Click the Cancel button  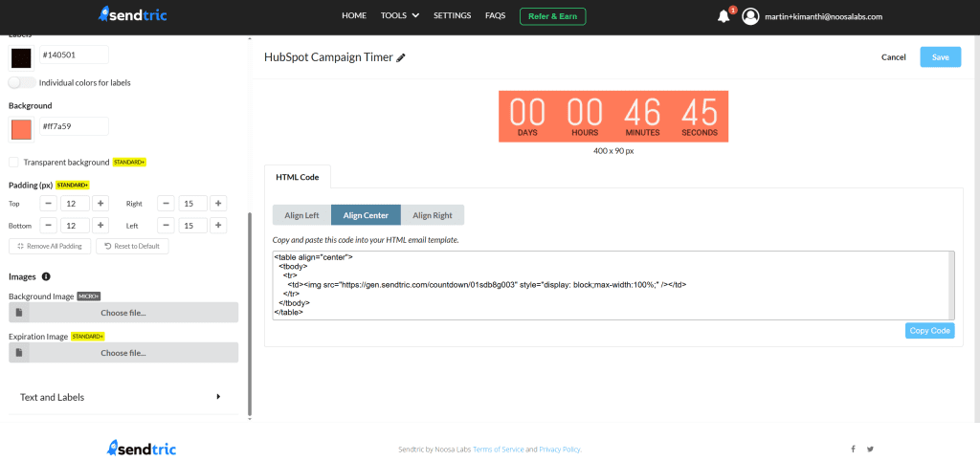coord(893,56)
